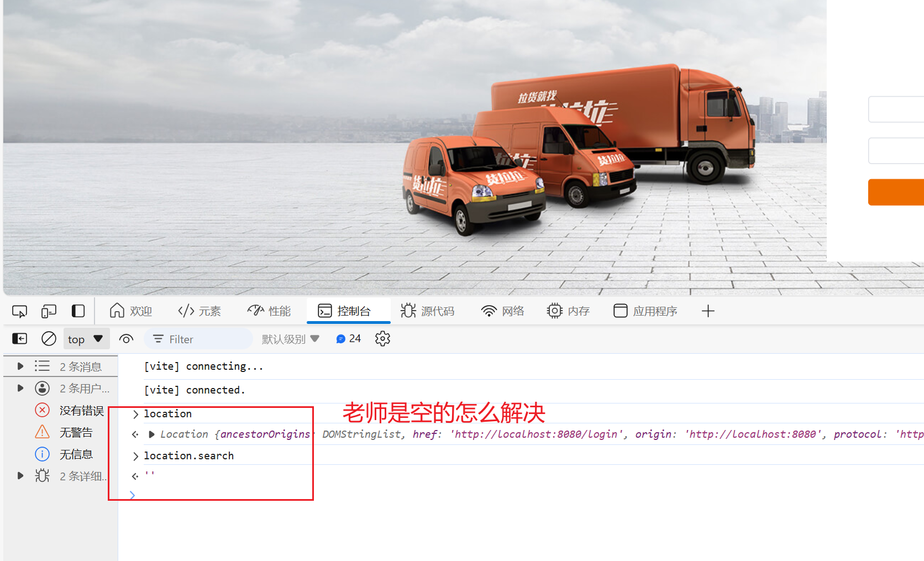This screenshot has height=561, width=924.
Task: Open the 源代码 (Sources) tab
Action: point(428,311)
